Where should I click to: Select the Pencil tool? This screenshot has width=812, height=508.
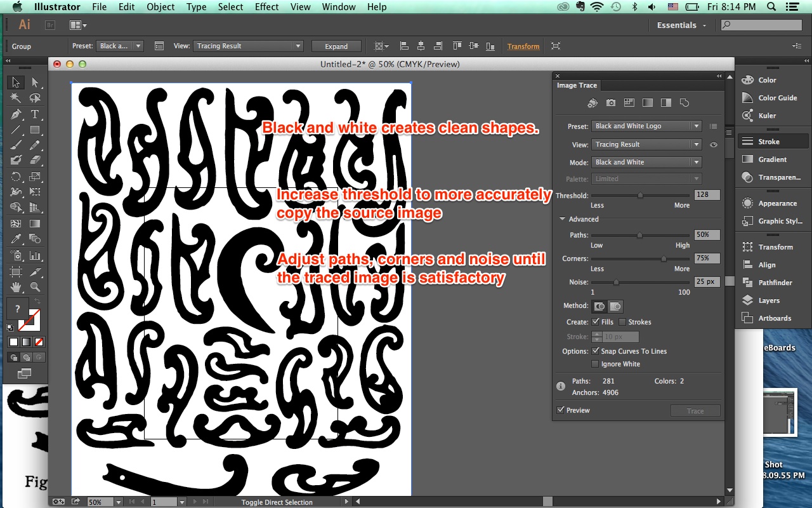(x=35, y=145)
